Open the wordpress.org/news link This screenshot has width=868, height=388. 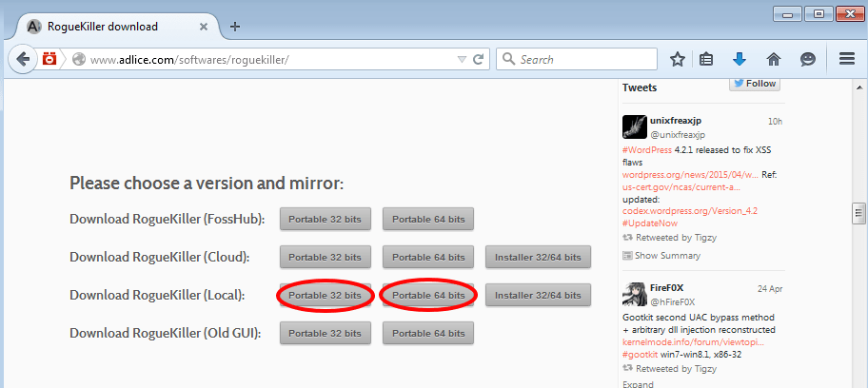[x=690, y=175]
